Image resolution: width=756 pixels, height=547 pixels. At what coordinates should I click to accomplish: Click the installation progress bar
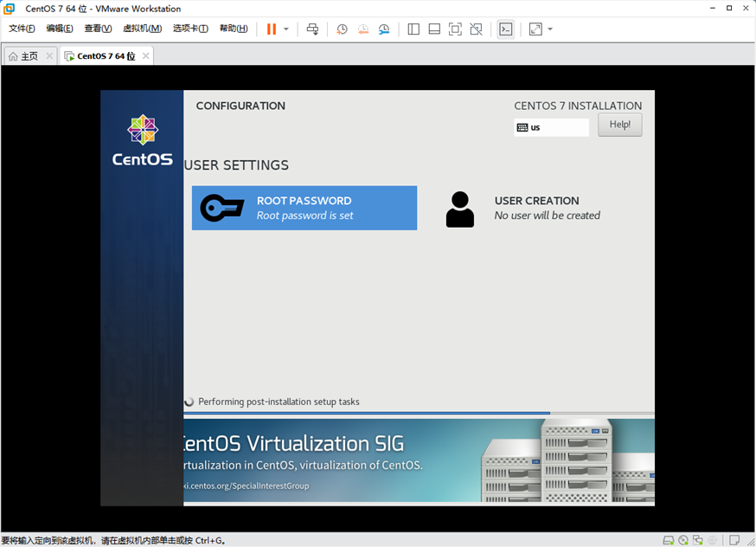(419, 414)
